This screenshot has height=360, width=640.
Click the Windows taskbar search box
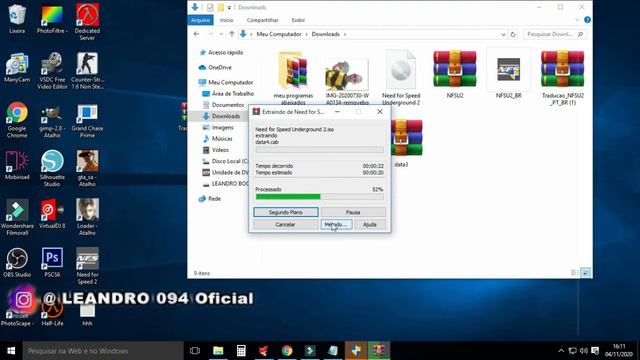[103, 351]
